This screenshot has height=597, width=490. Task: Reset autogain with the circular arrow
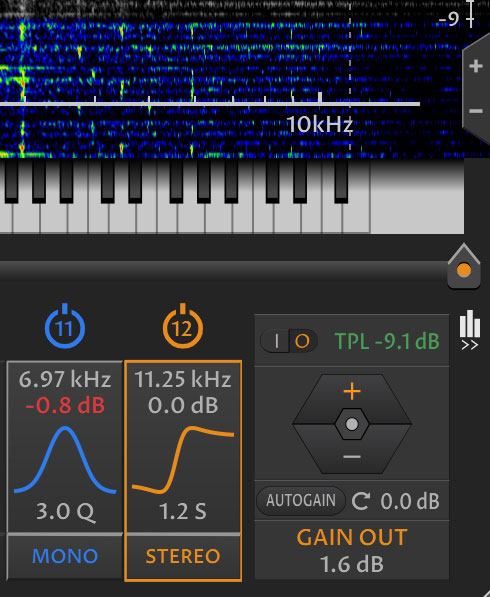pyautogui.click(x=361, y=501)
